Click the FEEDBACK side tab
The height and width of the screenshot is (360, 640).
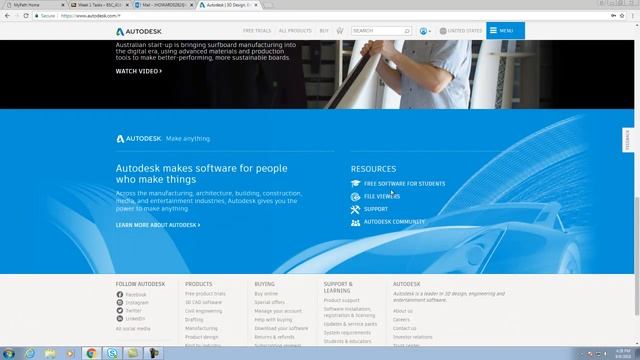[x=628, y=140]
